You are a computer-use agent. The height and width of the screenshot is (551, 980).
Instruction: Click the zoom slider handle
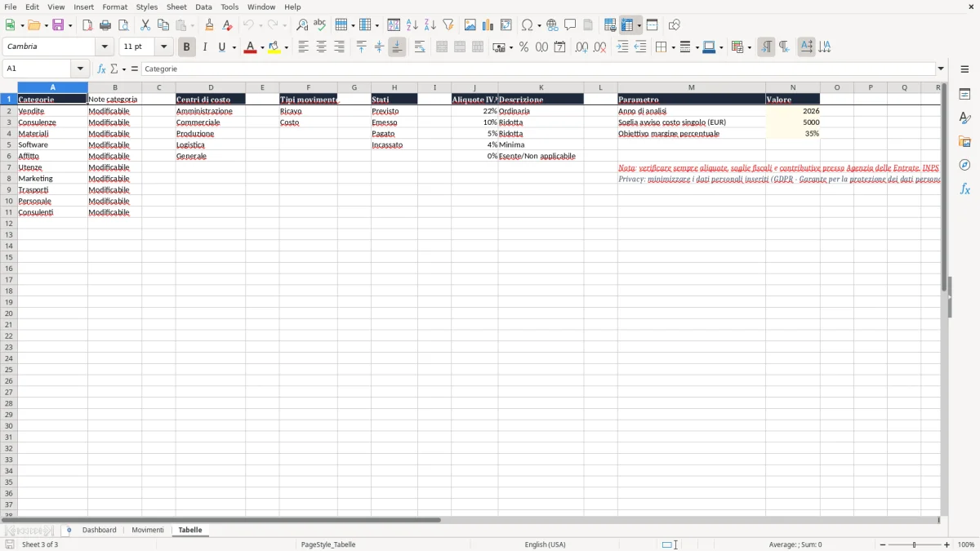coord(915,544)
